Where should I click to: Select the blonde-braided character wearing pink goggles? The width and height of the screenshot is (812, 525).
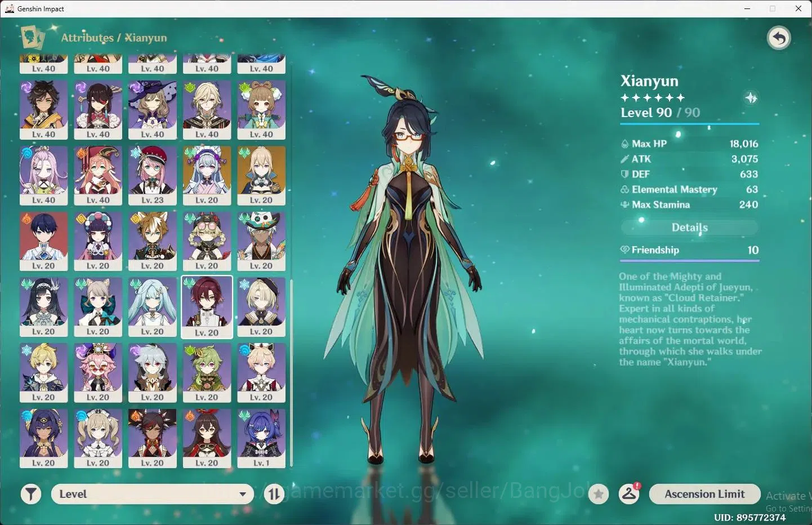pos(207,242)
